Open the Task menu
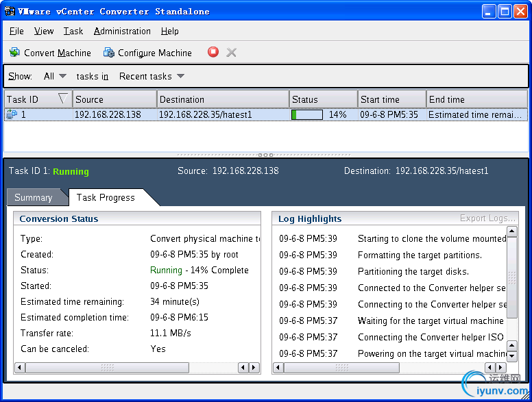Screen dimensions: 532x402 click(x=73, y=32)
